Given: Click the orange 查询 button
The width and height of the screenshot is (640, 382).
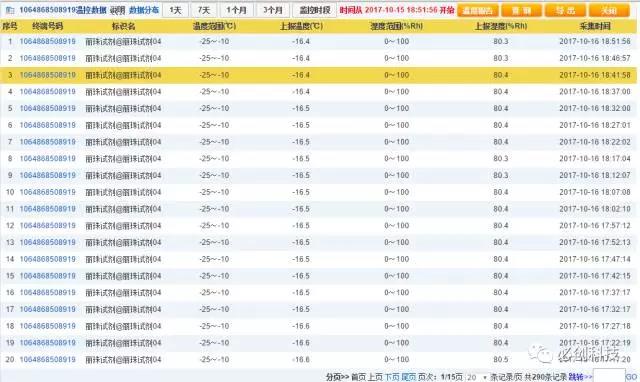Looking at the screenshot, I should click(x=522, y=11).
